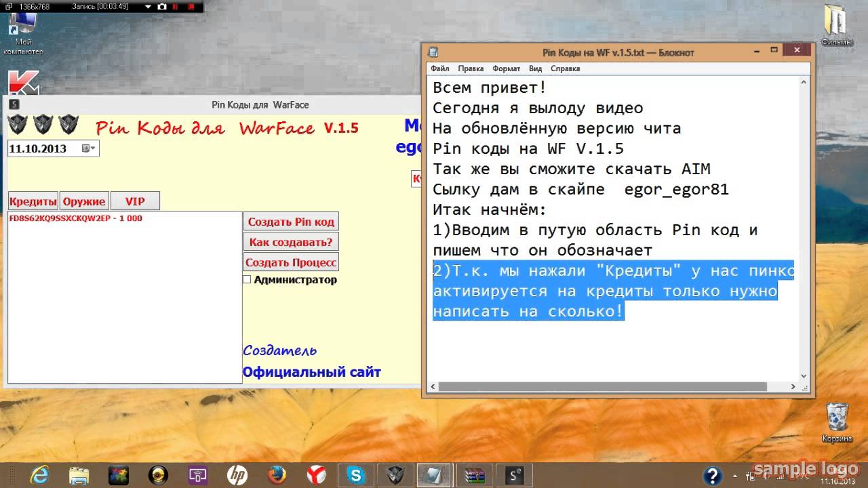Screen dimensions: 868x488
Task: Switch to the Кредиты tab
Action: point(33,201)
